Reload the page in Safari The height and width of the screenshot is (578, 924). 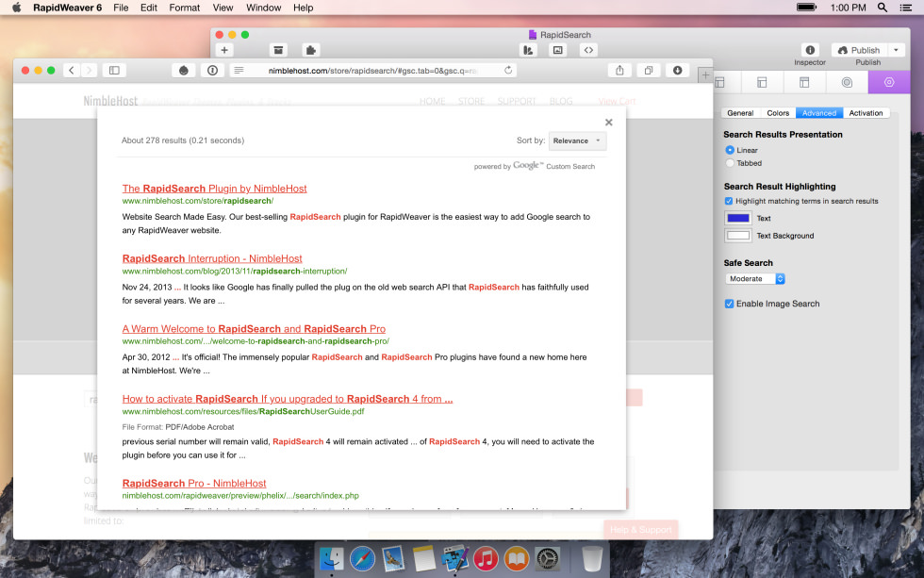508,70
